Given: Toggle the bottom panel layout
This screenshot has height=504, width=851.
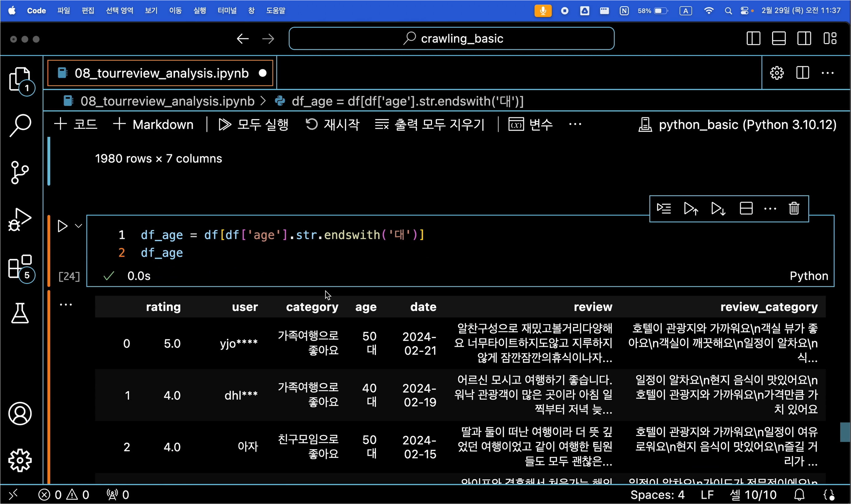Looking at the screenshot, I should tap(778, 38).
